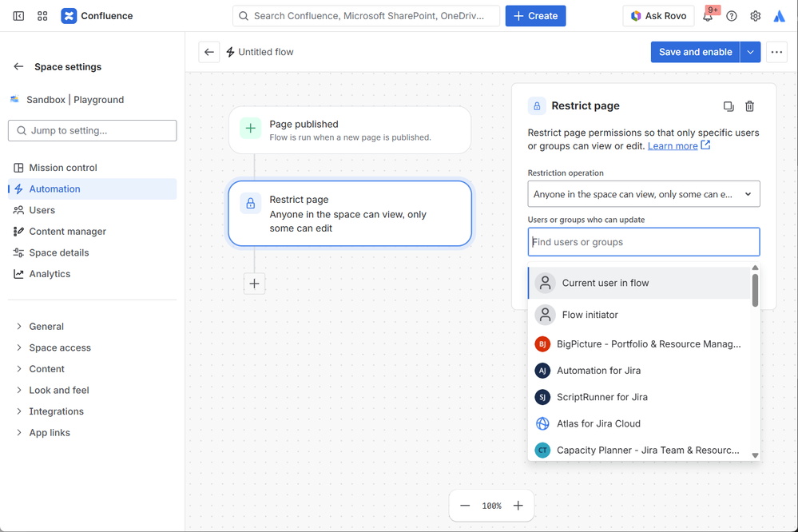Open notifications bell icon
Screen dimensions: 798x532
708,16
